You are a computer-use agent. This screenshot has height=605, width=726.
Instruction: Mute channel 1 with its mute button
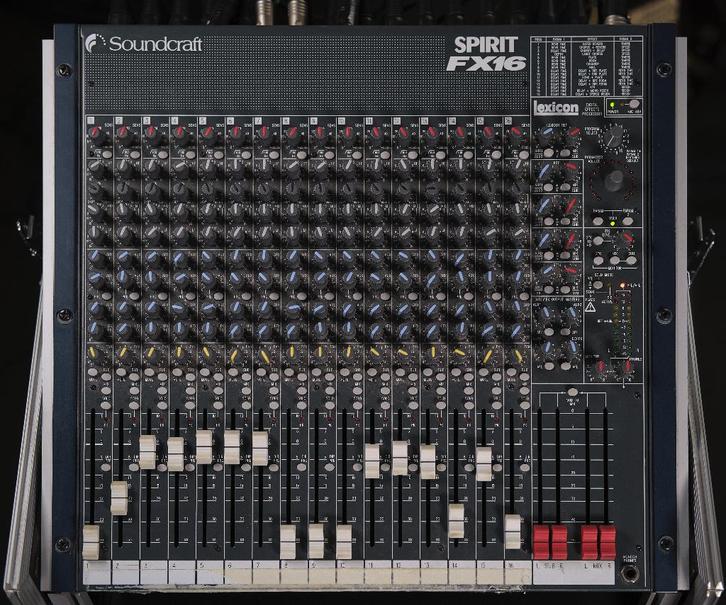click(x=92, y=372)
